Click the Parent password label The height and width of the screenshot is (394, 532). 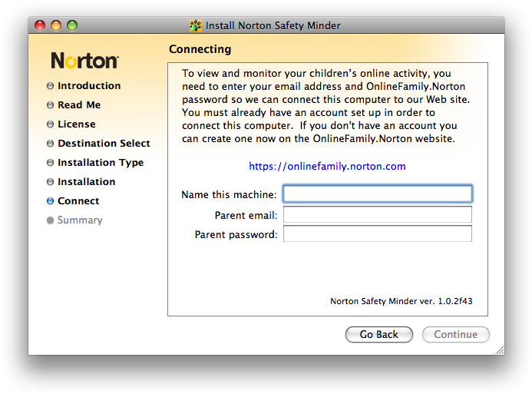(x=236, y=235)
